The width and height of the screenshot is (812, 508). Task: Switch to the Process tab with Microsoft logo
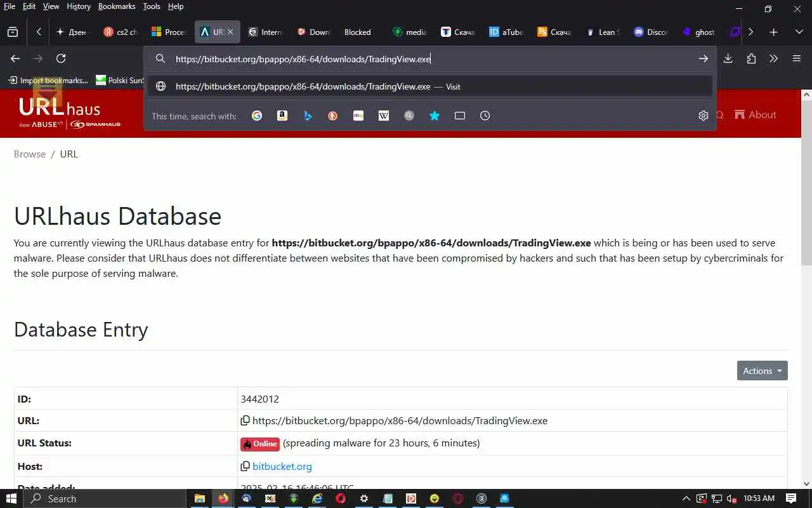169,32
